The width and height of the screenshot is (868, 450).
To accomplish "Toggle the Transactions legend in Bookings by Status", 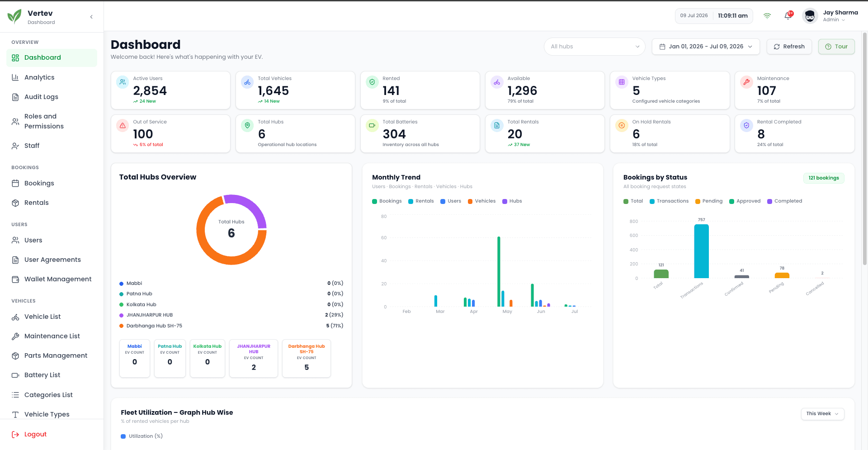I will (x=669, y=201).
